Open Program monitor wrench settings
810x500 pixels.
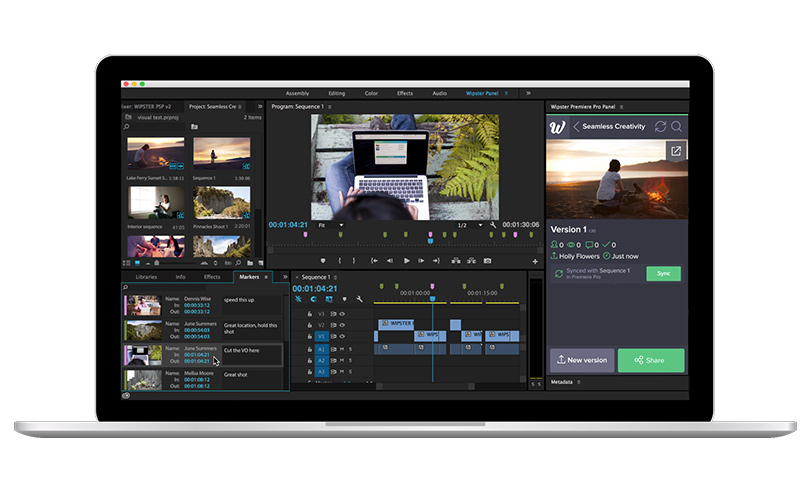493,225
